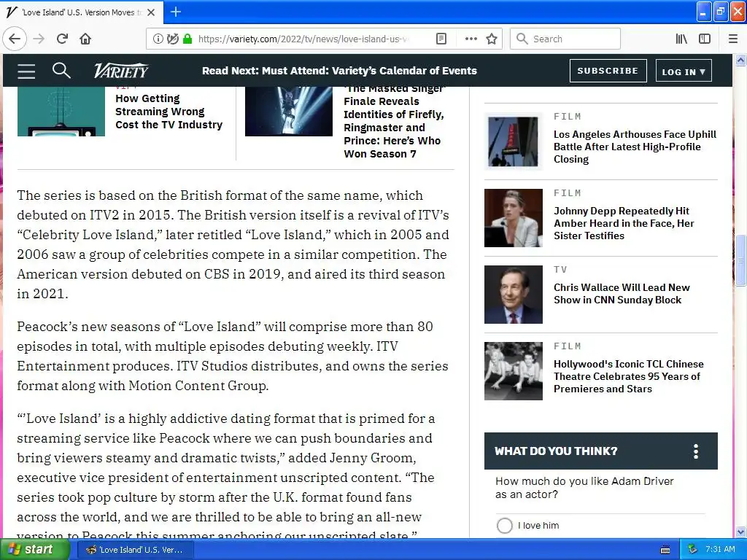Close the 'Love Island' tab

[151, 12]
